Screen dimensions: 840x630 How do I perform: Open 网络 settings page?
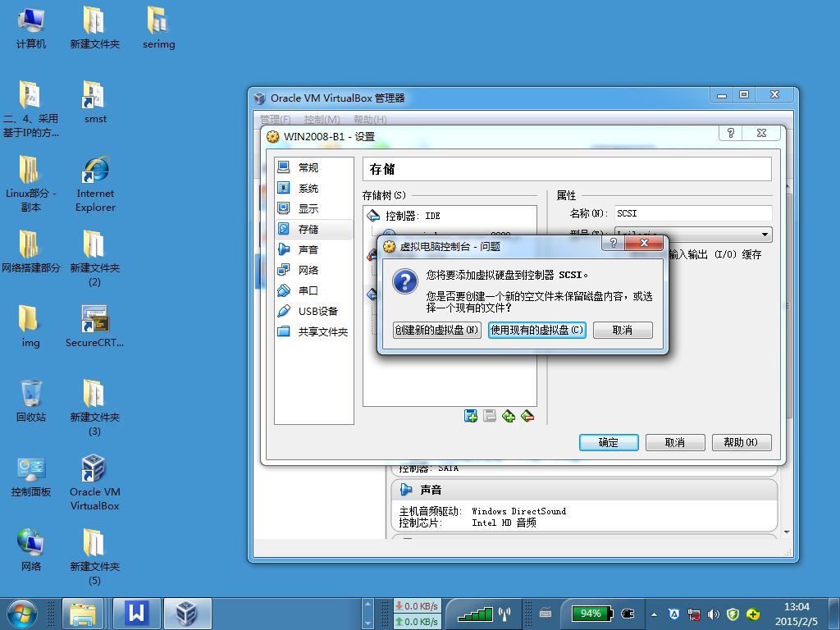308,270
